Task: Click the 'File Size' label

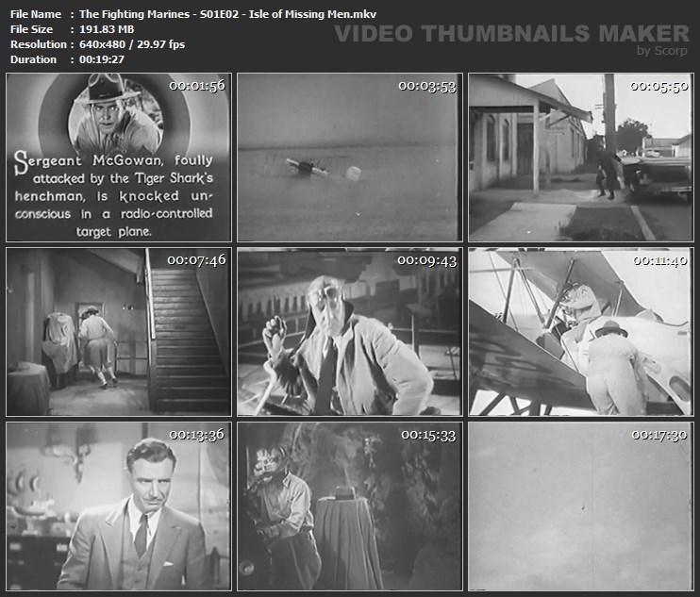Action: [x=31, y=29]
